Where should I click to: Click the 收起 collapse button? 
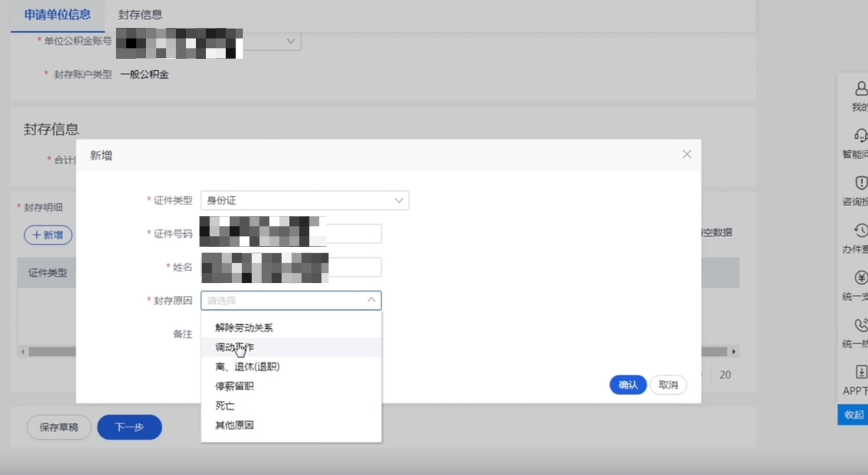click(x=853, y=415)
